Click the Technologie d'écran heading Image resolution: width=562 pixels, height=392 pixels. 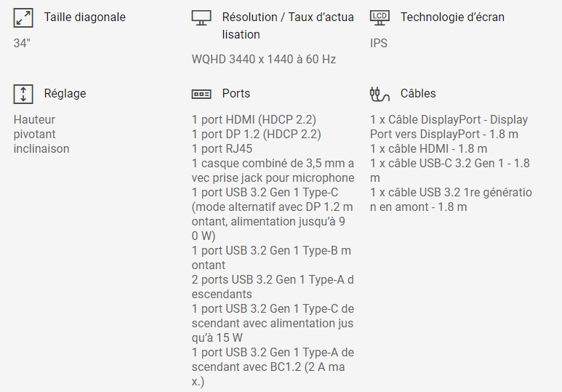click(x=452, y=17)
